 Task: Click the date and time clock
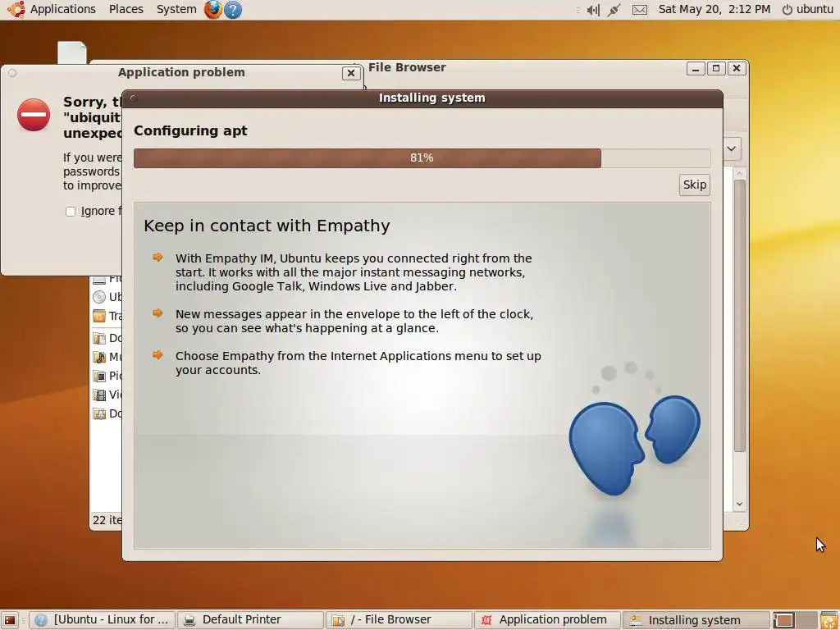714,9
